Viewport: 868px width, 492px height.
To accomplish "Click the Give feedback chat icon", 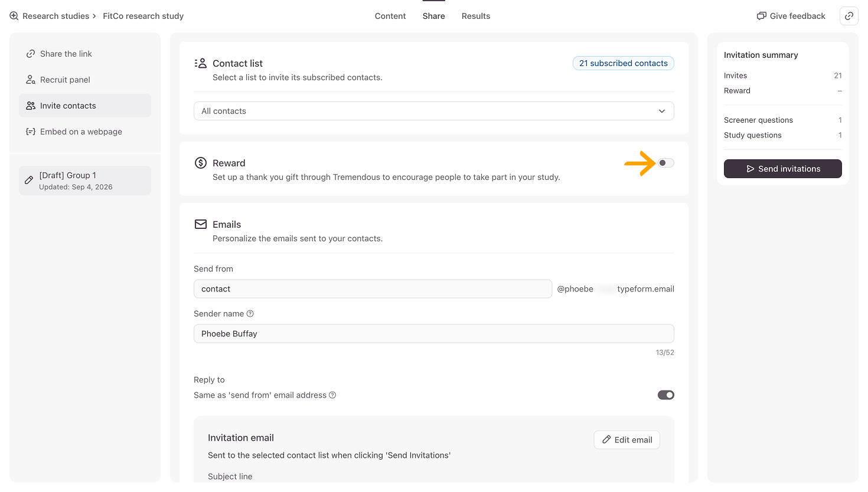I will tap(762, 16).
